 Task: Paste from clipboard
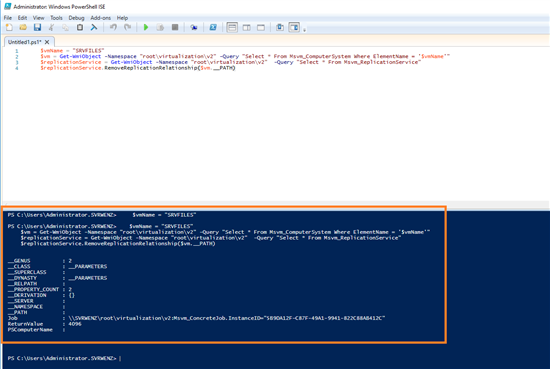[80, 27]
